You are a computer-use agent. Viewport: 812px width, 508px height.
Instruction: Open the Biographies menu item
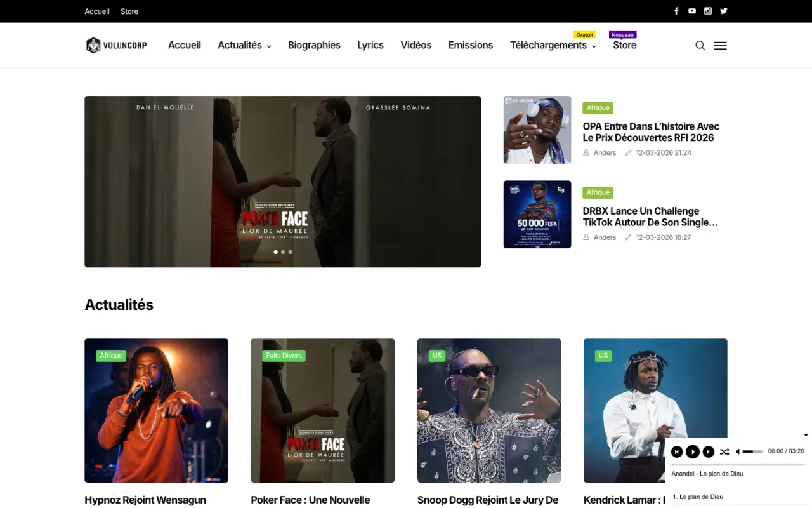[x=314, y=45]
